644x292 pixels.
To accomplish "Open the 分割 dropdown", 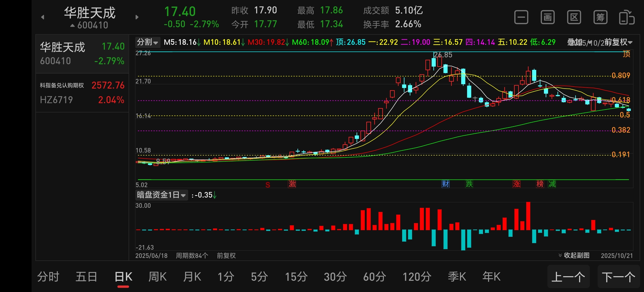I will (x=147, y=42).
